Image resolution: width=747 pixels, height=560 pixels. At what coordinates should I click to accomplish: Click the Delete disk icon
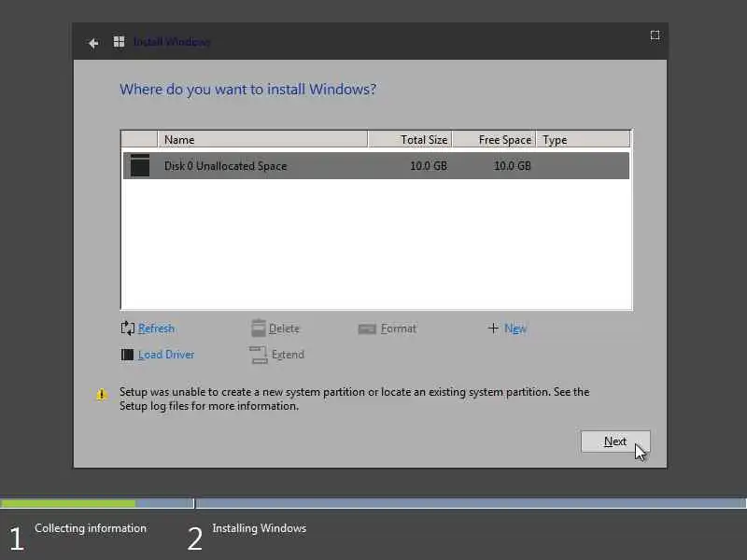(259, 329)
